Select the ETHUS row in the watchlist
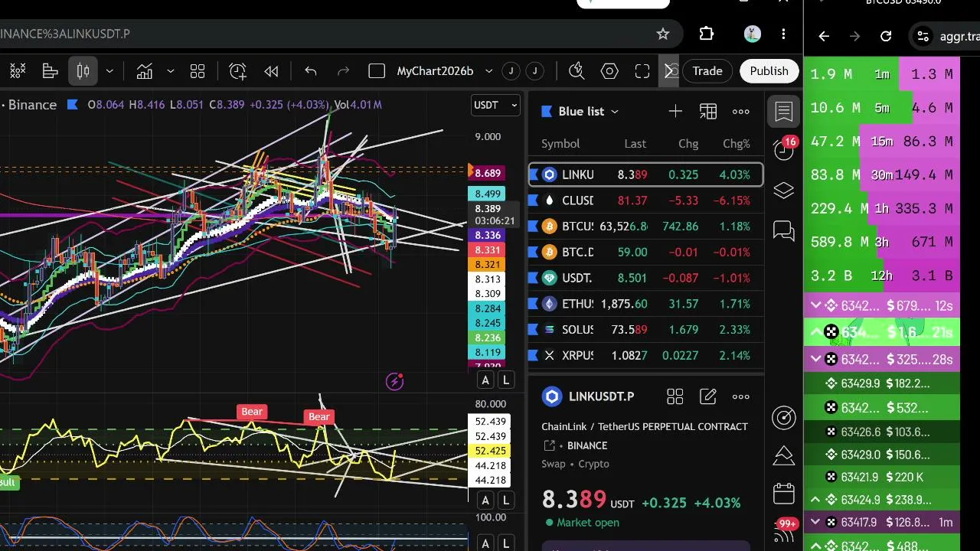Viewport: 980px width, 551px height. [645, 304]
